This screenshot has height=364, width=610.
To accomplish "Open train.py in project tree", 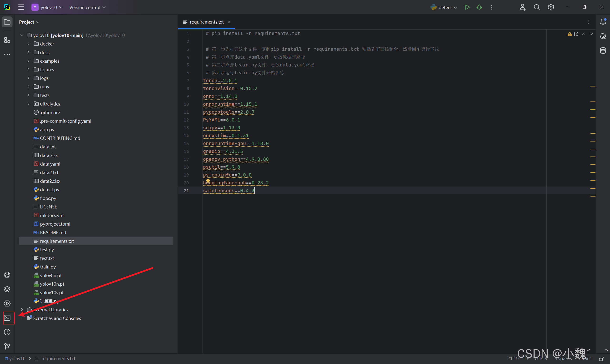I will click(x=48, y=267).
